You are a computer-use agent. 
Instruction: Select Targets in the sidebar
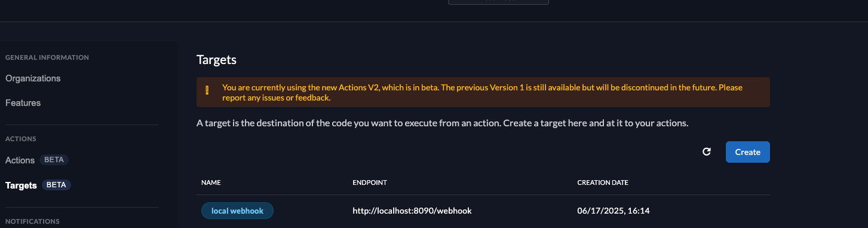21,185
